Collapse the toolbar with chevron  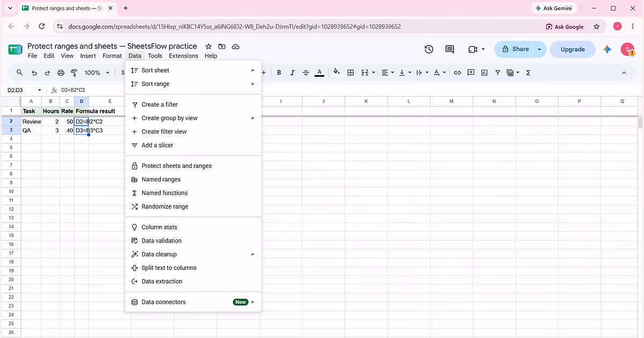click(x=624, y=72)
